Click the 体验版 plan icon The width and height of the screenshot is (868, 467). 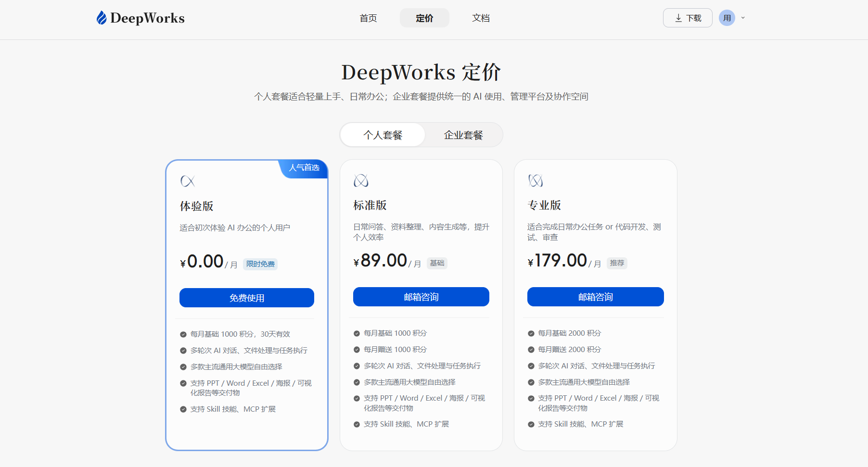coord(188,181)
